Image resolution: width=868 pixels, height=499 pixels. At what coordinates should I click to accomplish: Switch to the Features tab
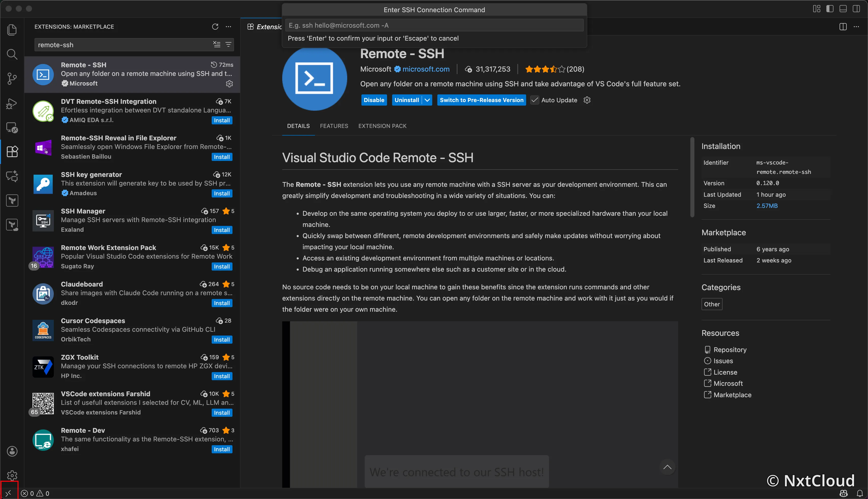[x=334, y=126]
